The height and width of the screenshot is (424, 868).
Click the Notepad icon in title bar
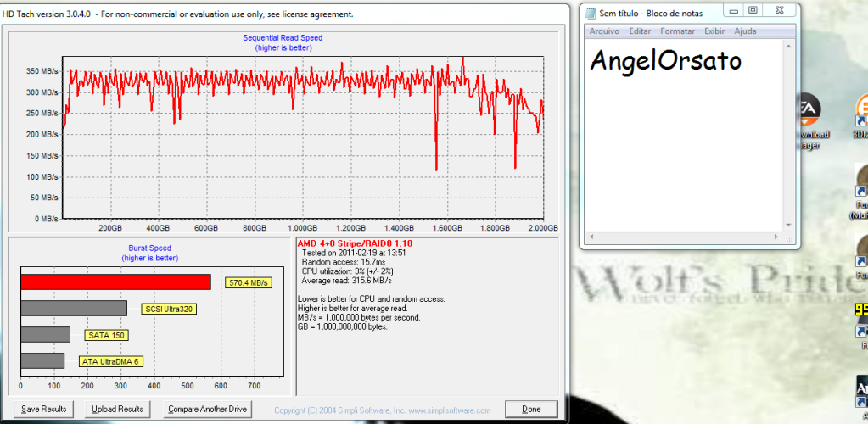pyautogui.click(x=591, y=13)
